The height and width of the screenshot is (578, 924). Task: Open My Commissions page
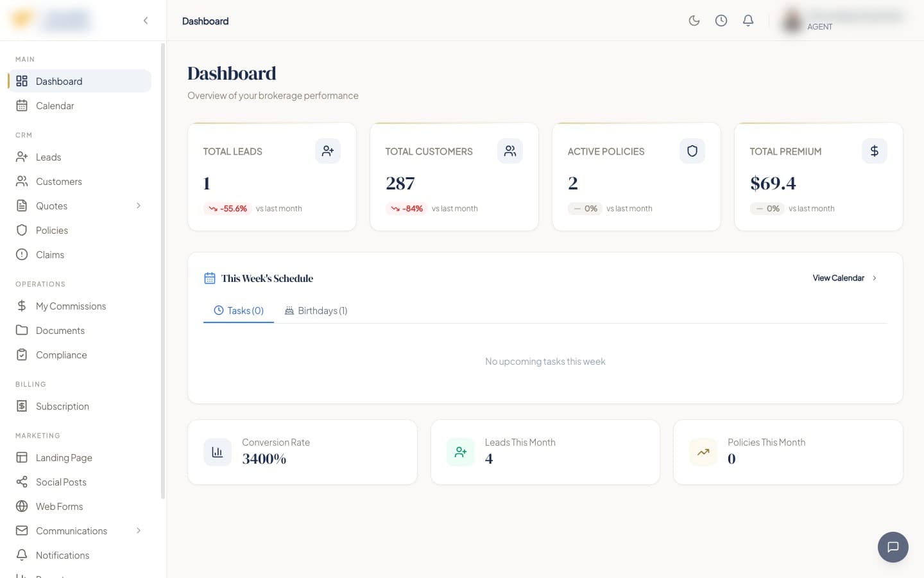[80, 306]
